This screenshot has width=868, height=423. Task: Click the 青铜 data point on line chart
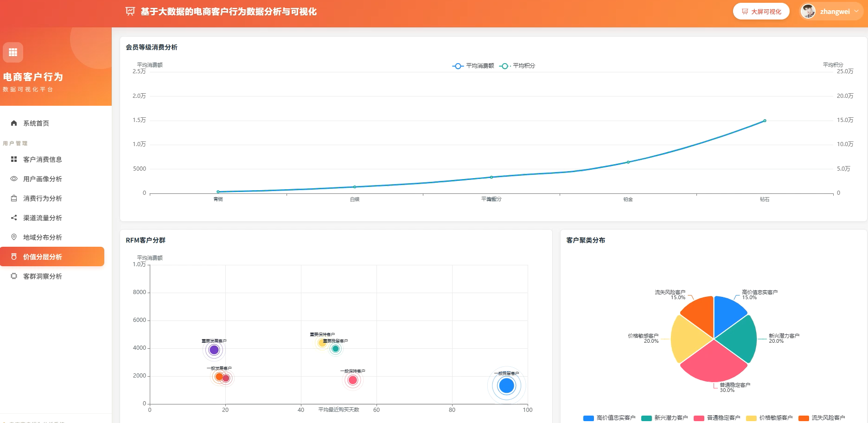click(218, 192)
